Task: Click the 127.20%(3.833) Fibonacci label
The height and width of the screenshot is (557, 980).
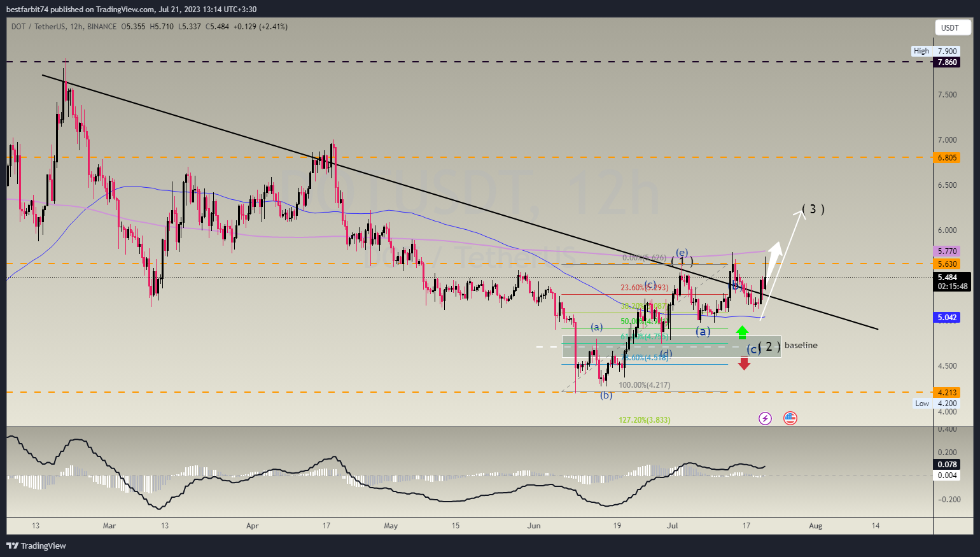Action: [645, 420]
